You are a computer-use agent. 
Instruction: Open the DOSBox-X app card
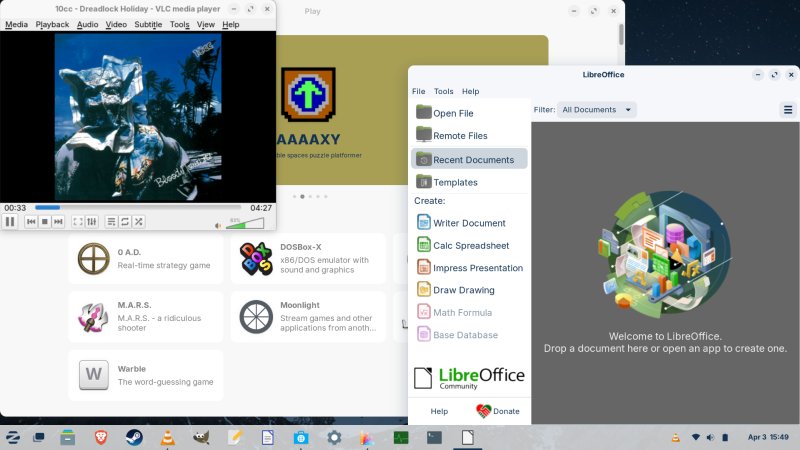pyautogui.click(x=308, y=259)
